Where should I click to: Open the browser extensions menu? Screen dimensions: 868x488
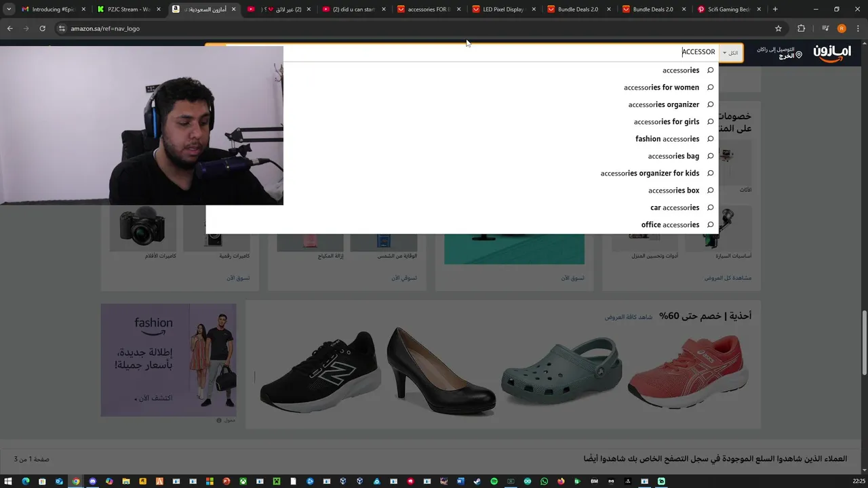(x=801, y=28)
